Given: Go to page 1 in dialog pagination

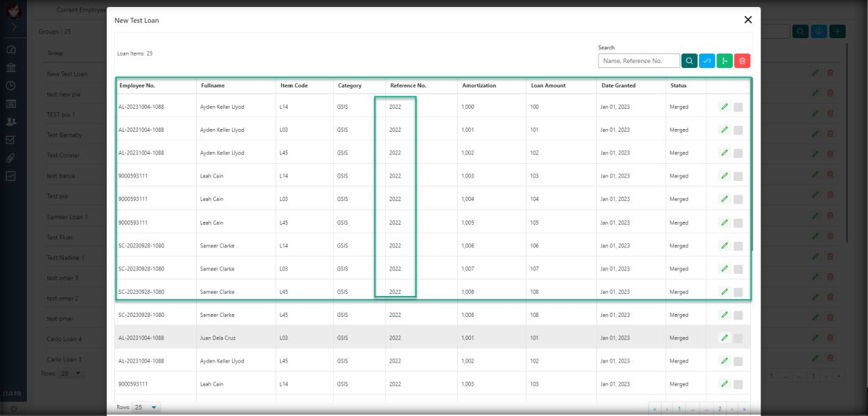Looking at the screenshot, I should (x=679, y=409).
